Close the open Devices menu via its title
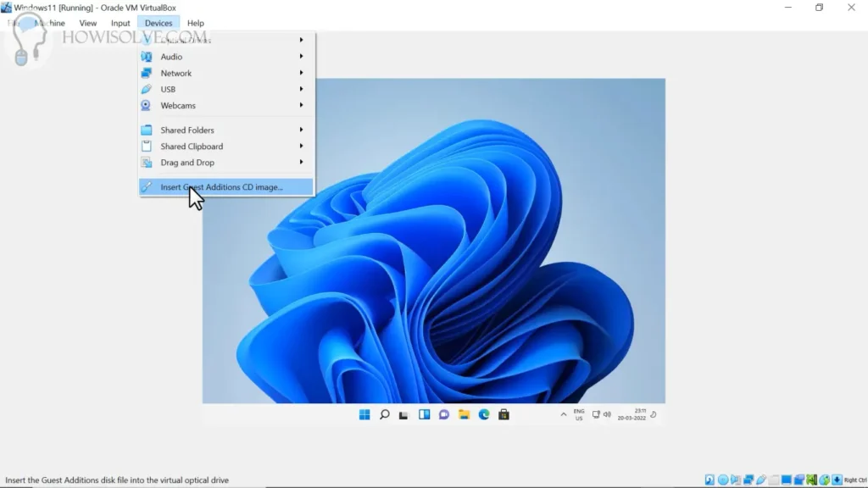Viewport: 868px width, 488px height. click(159, 23)
